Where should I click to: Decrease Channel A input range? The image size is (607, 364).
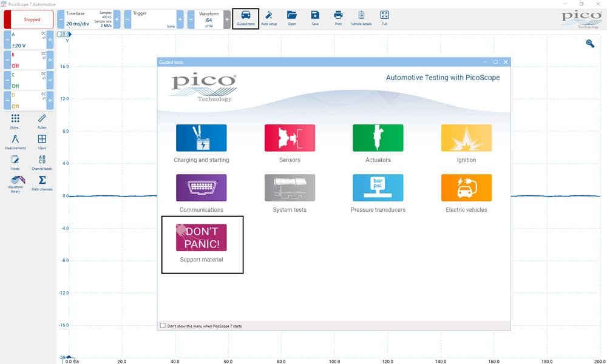7,39
